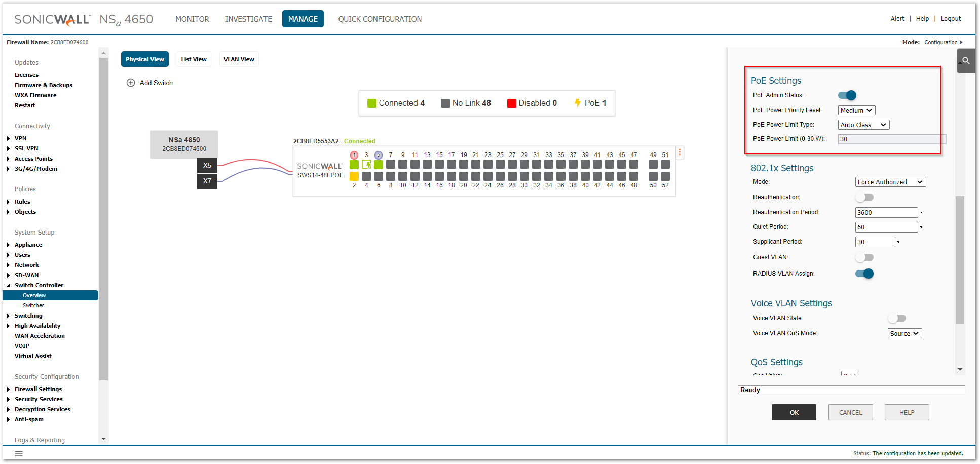Click the Quiet Period input field

[x=887, y=227]
